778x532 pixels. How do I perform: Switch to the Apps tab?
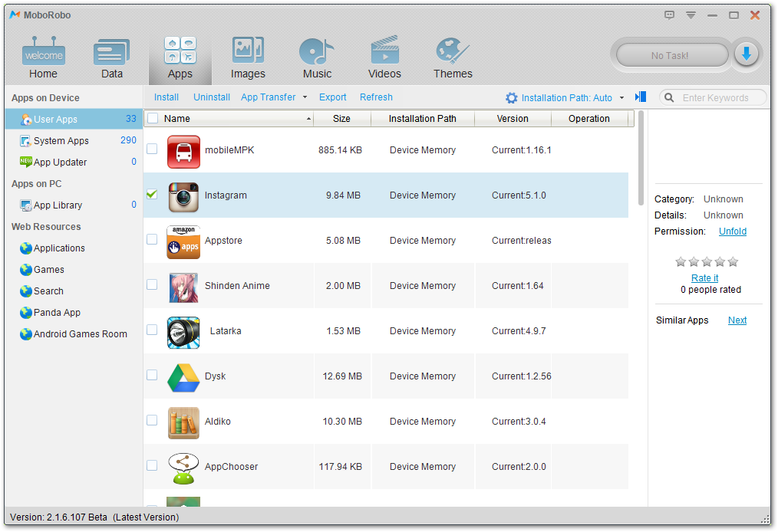coord(180,58)
